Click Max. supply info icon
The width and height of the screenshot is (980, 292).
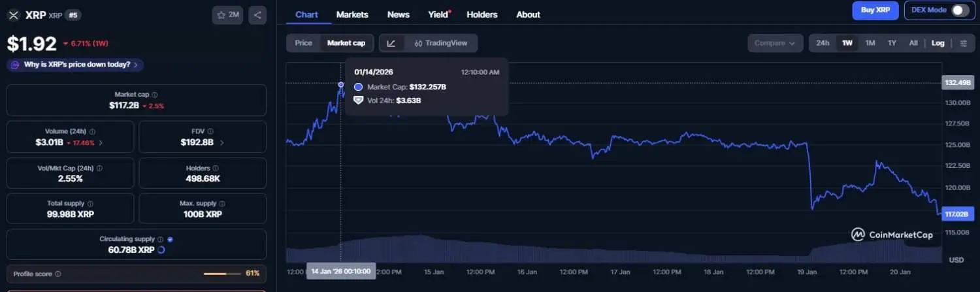[222, 204]
